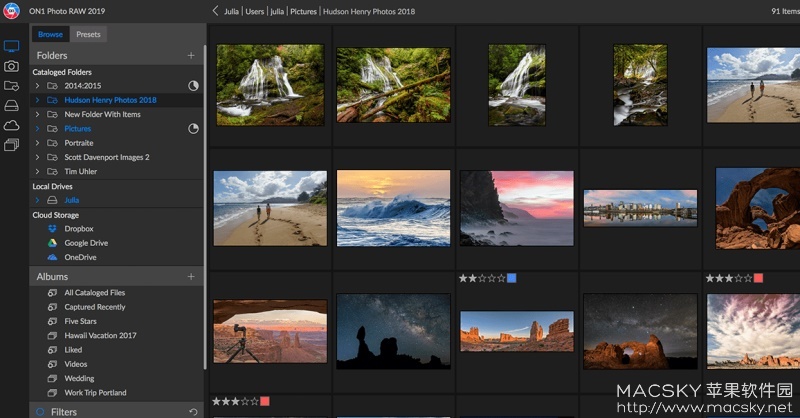Expand the 2014:2015 folder
The image size is (800, 418).
coord(37,86)
